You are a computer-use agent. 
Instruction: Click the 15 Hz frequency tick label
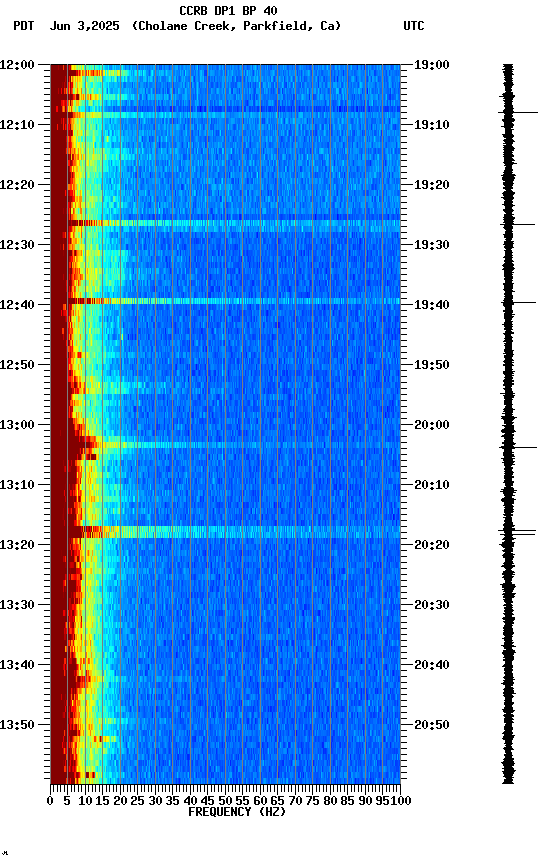(x=102, y=802)
